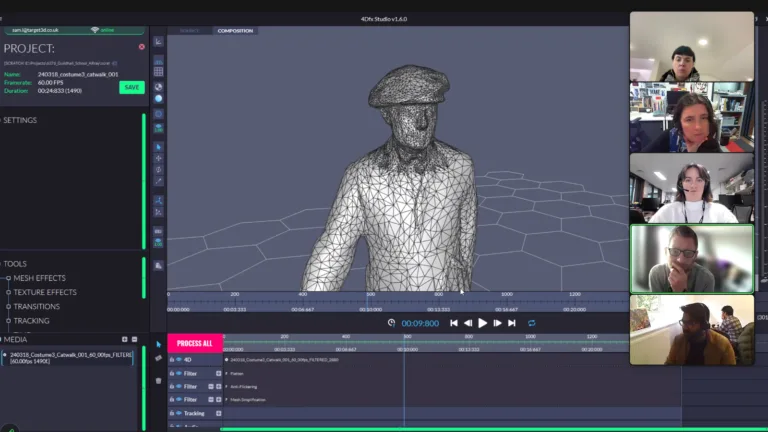This screenshot has width=768, height=432.
Task: Click the Play button in playback controls
Action: pos(482,323)
